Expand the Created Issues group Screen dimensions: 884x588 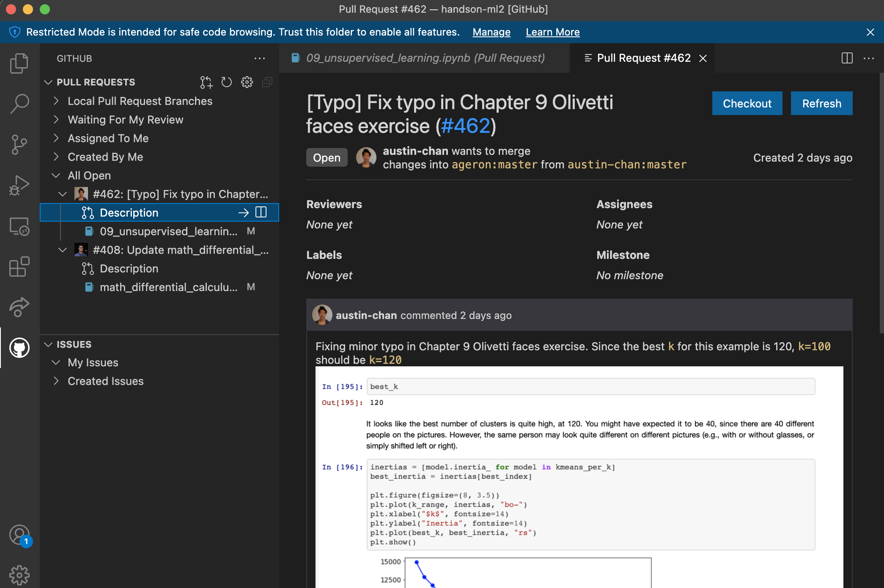tap(56, 381)
